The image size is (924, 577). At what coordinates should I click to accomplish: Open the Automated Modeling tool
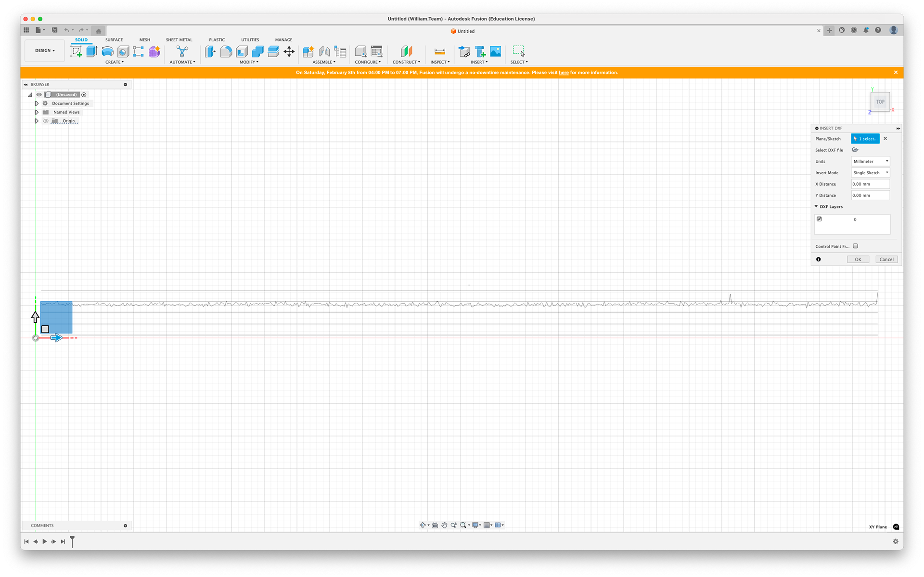(182, 51)
